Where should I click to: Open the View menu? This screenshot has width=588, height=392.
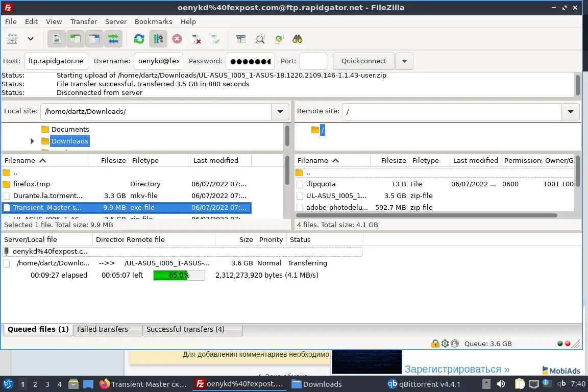coord(54,21)
